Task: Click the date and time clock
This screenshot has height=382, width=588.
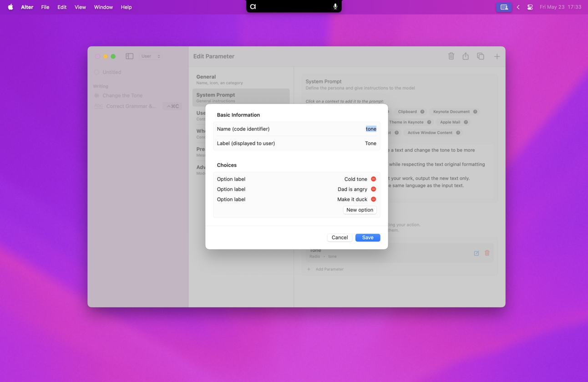Action: coord(560,7)
